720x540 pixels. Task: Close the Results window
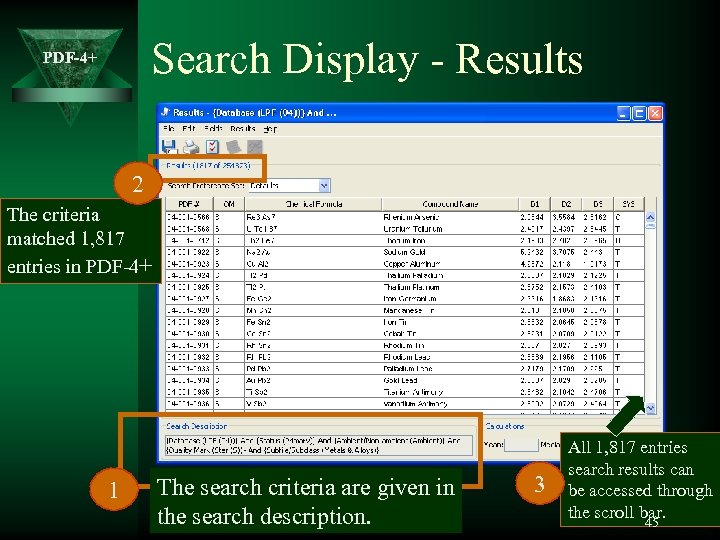pyautogui.click(x=655, y=113)
